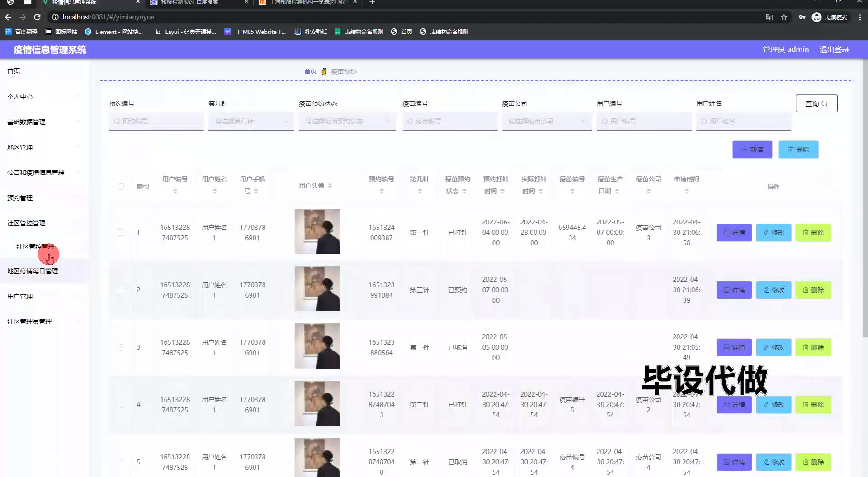
Task: Check the row 4 checkbox
Action: tap(120, 405)
